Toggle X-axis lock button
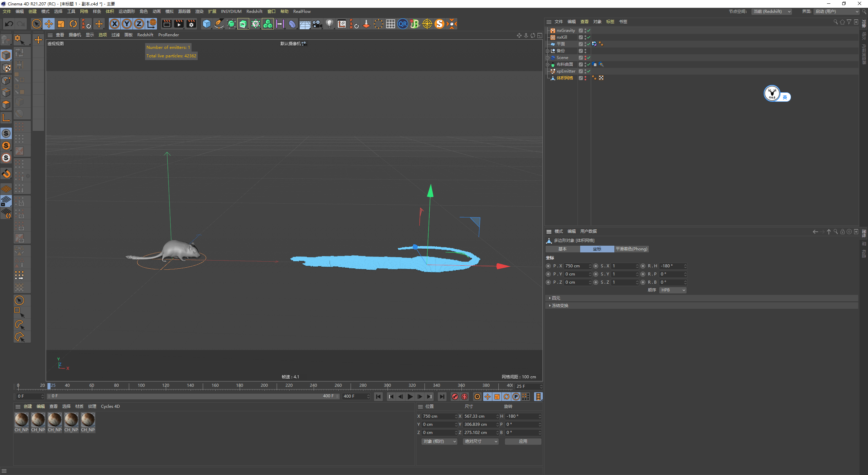 tap(115, 24)
